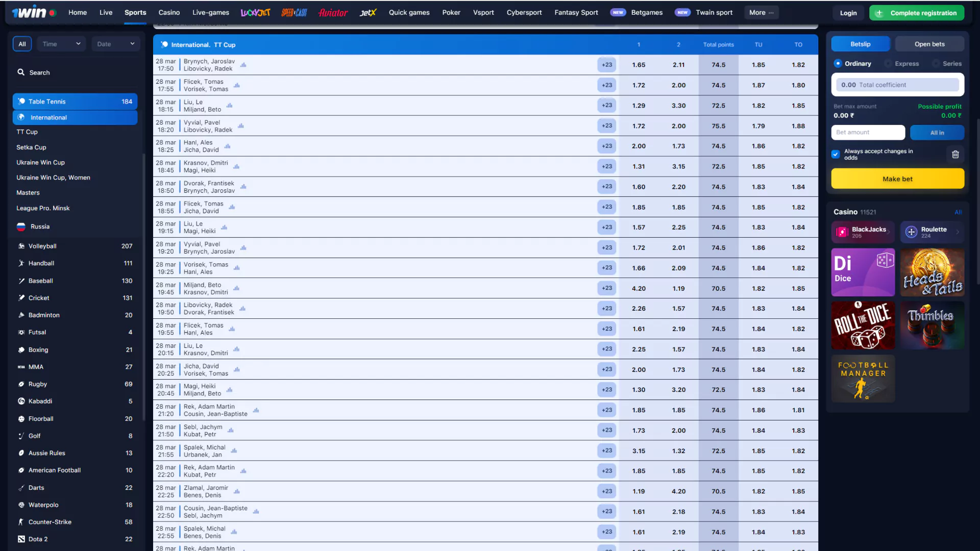Click the JetX game icon in navbar
The width and height of the screenshot is (980, 551).
click(x=367, y=12)
